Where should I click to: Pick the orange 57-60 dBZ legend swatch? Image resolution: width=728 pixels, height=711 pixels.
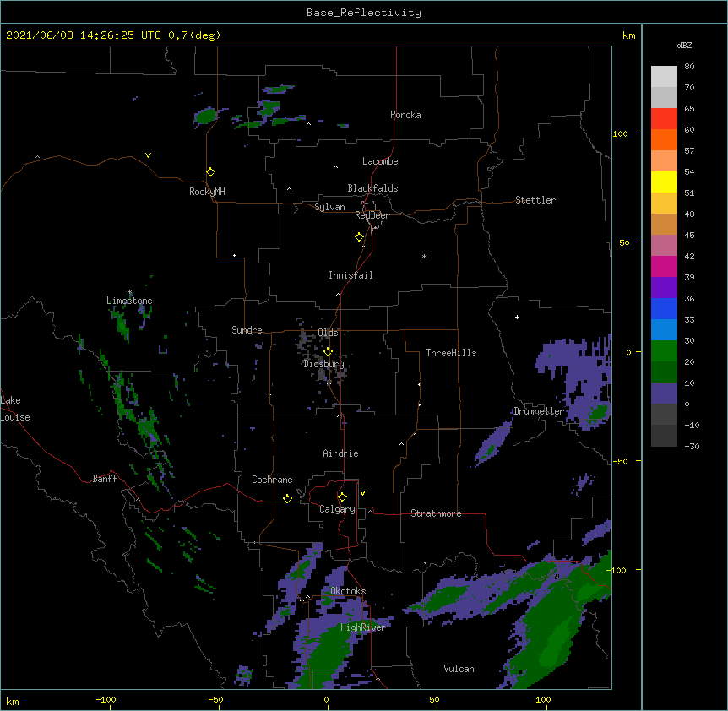pyautogui.click(x=664, y=139)
